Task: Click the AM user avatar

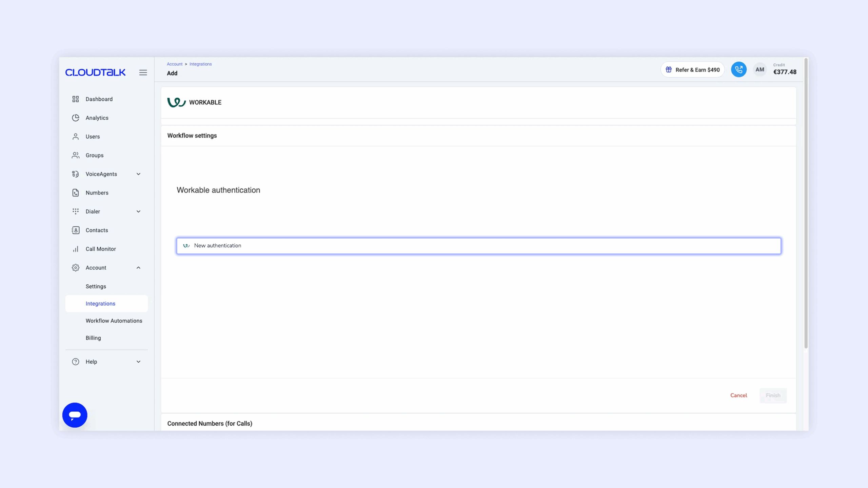Action: click(x=759, y=69)
